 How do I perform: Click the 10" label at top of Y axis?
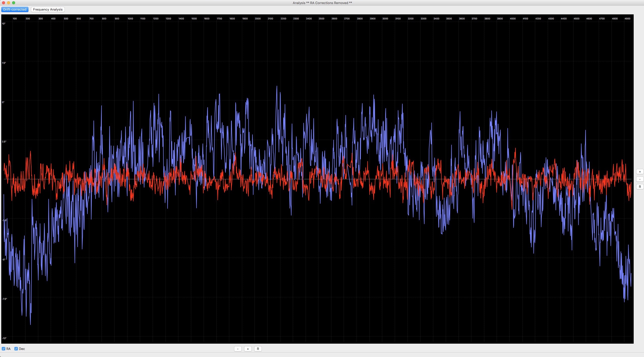tap(4, 24)
